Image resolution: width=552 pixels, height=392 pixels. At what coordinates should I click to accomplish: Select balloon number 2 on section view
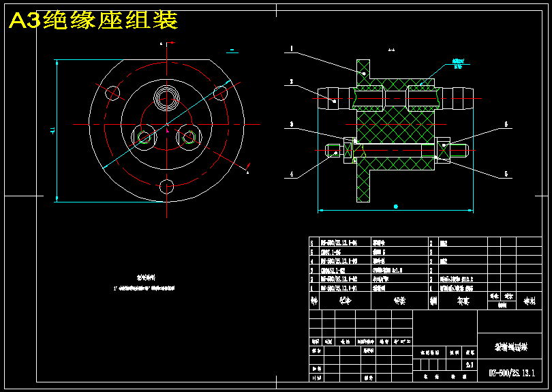(x=292, y=82)
